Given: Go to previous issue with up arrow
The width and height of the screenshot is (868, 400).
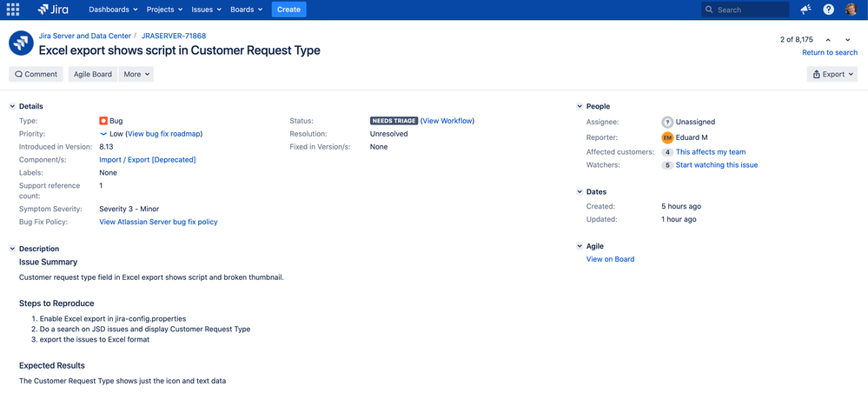Looking at the screenshot, I should (x=828, y=40).
